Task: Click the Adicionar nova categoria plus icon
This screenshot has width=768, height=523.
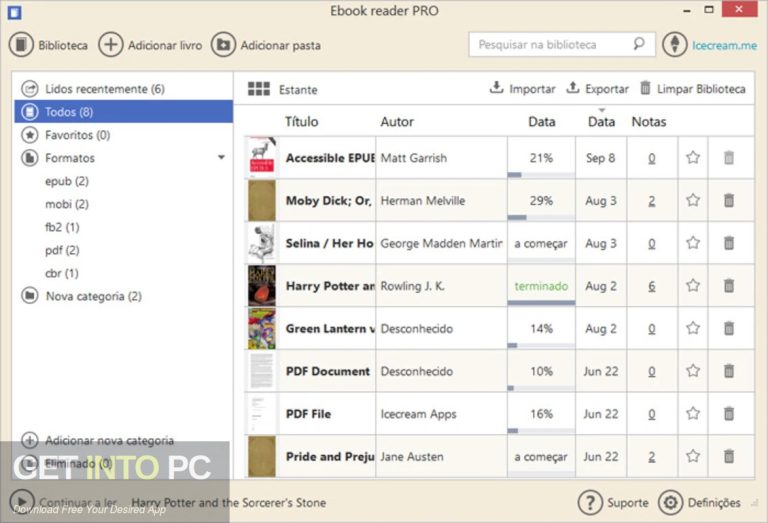Action: 29,440
